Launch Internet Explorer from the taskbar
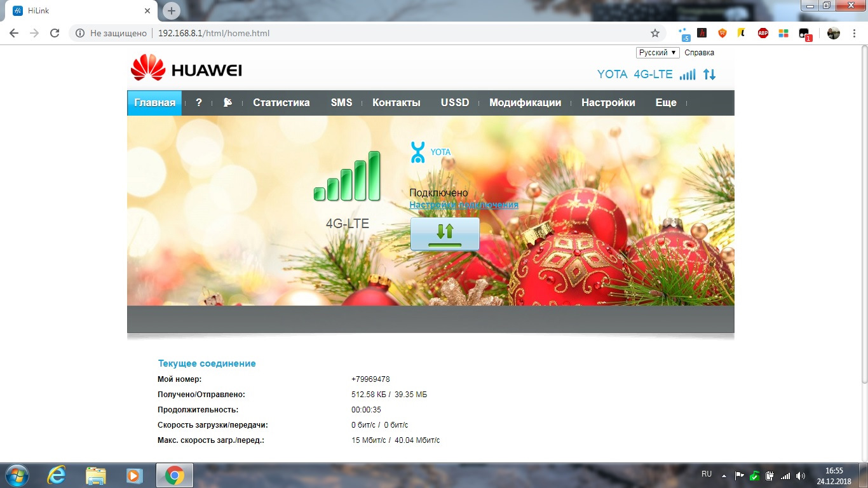The height and width of the screenshot is (488, 868). point(57,475)
